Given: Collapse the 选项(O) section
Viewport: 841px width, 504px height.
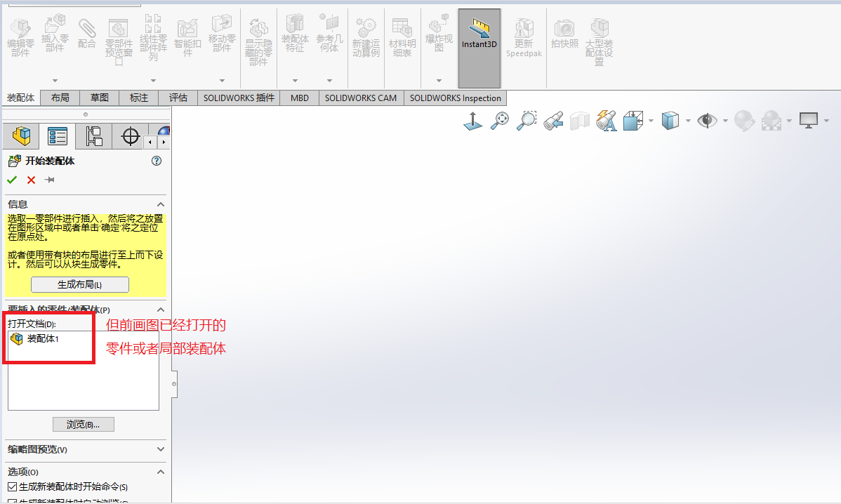Looking at the screenshot, I should pyautogui.click(x=160, y=472).
